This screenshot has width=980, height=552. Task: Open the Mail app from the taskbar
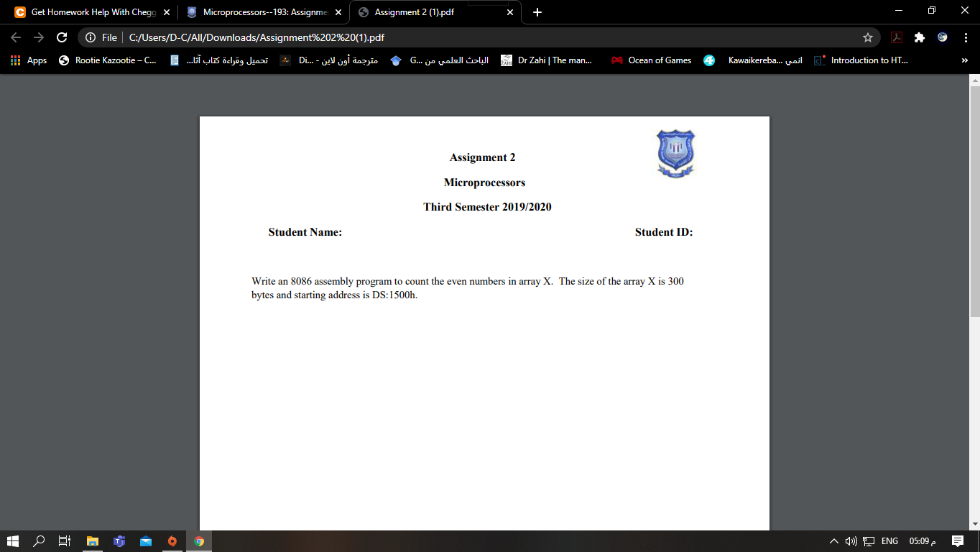[146, 541]
